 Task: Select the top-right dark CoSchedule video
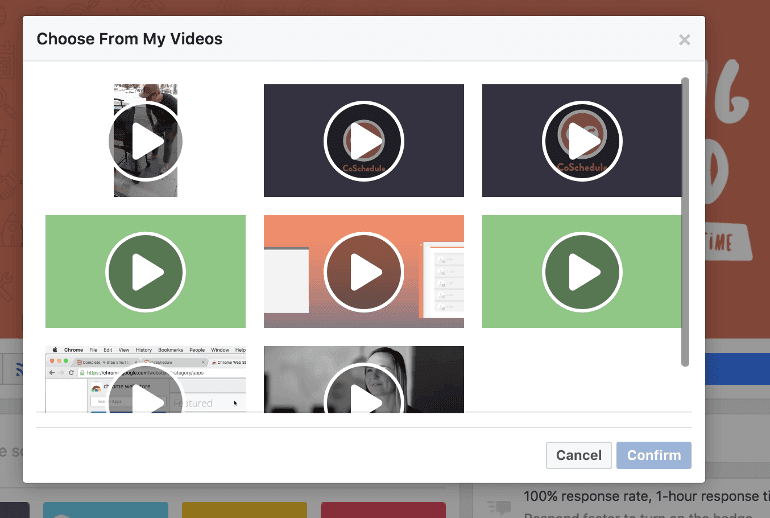pyautogui.click(x=581, y=141)
